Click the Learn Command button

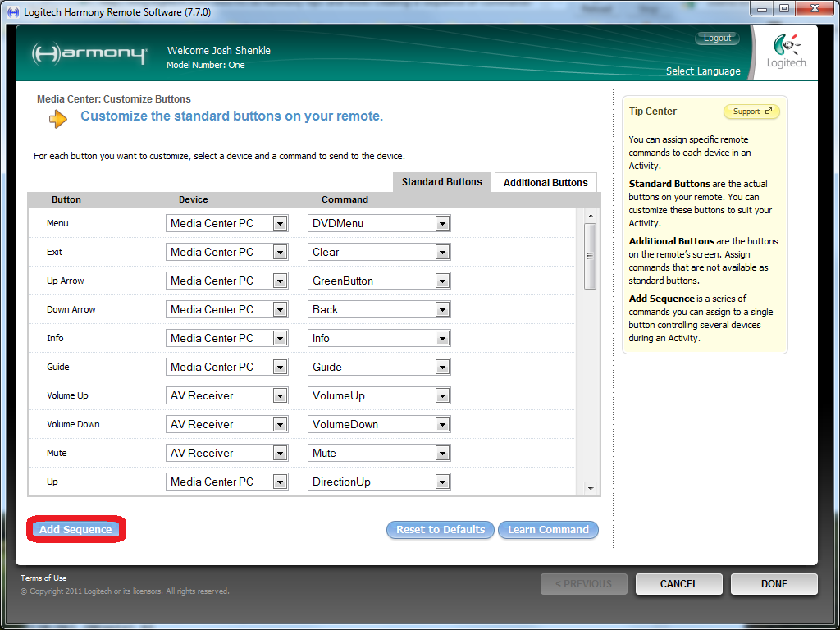pos(548,530)
